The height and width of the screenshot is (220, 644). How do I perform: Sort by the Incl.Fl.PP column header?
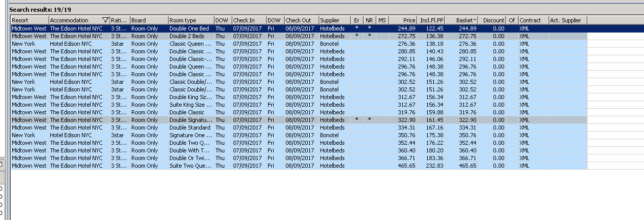tap(432, 20)
